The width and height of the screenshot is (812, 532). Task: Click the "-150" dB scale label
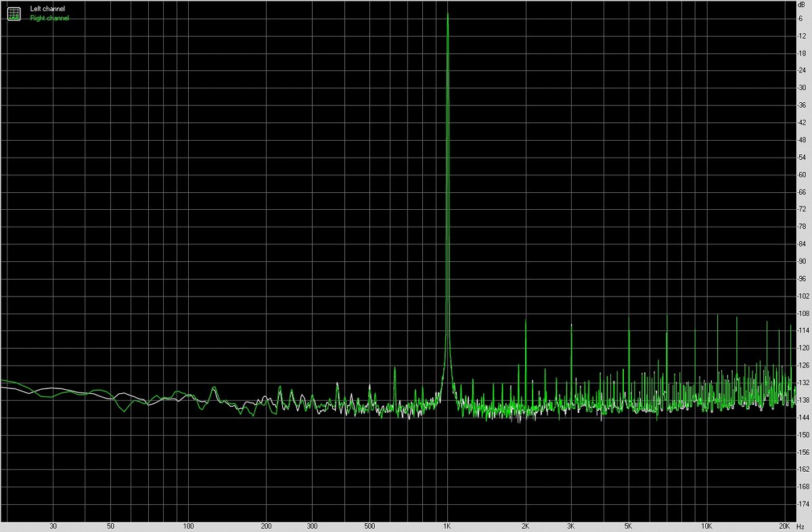[x=804, y=435]
